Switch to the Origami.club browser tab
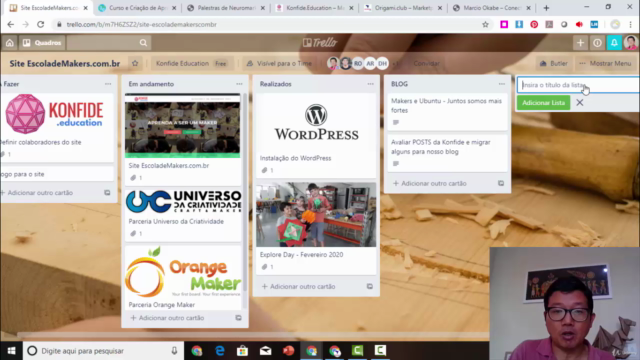 point(403,8)
